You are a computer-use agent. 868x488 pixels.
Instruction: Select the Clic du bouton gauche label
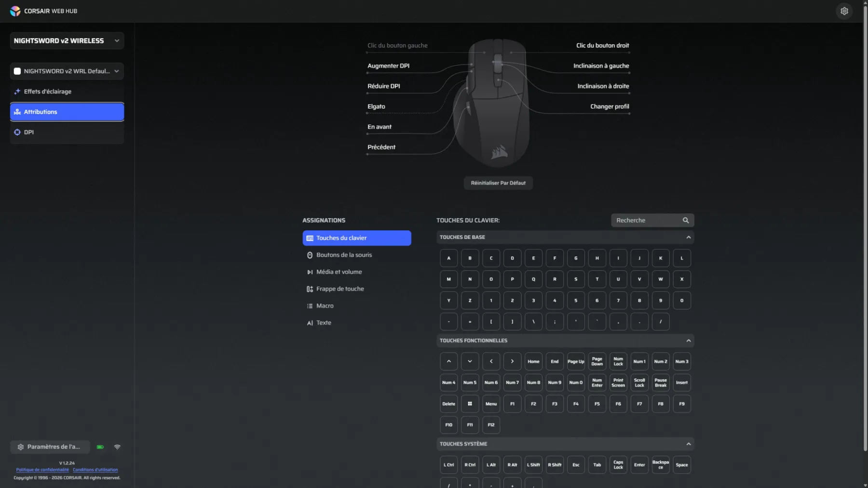397,45
